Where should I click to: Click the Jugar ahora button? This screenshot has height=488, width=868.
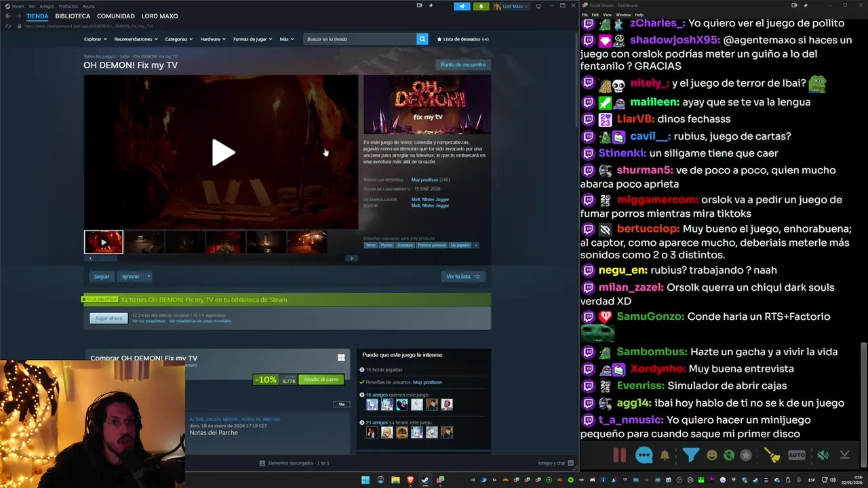(108, 318)
